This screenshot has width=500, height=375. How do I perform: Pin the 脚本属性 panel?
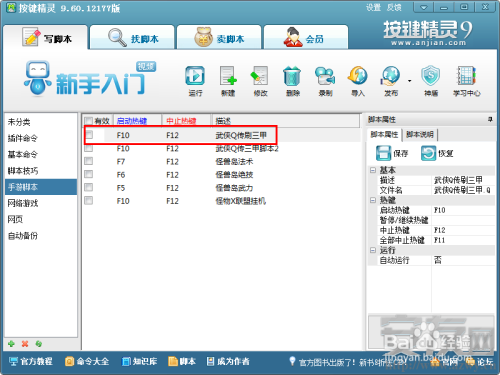point(490,119)
